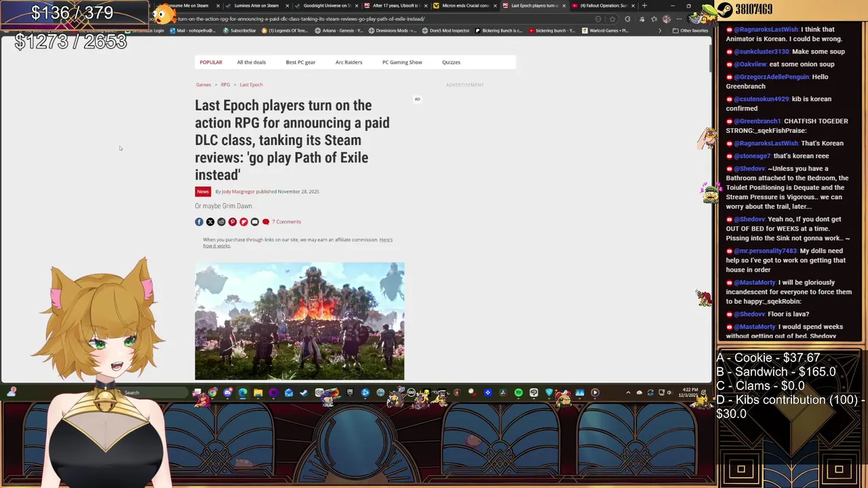Open the RPG breadcrumb
868x488 pixels.
(225, 85)
